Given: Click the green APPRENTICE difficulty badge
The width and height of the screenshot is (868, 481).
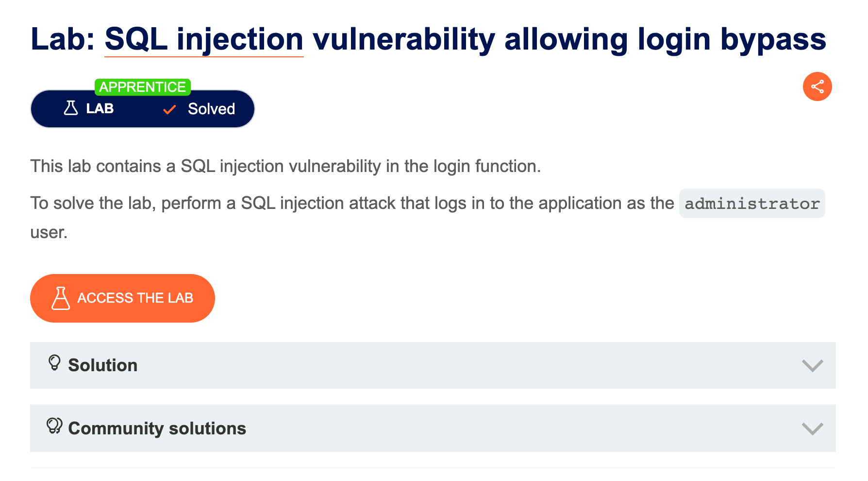Looking at the screenshot, I should coord(142,87).
